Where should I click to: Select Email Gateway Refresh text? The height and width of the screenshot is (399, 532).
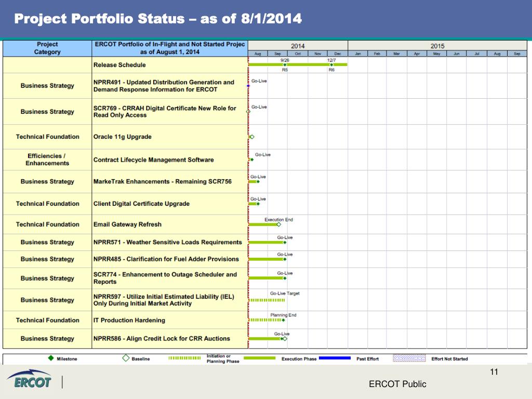128,224
